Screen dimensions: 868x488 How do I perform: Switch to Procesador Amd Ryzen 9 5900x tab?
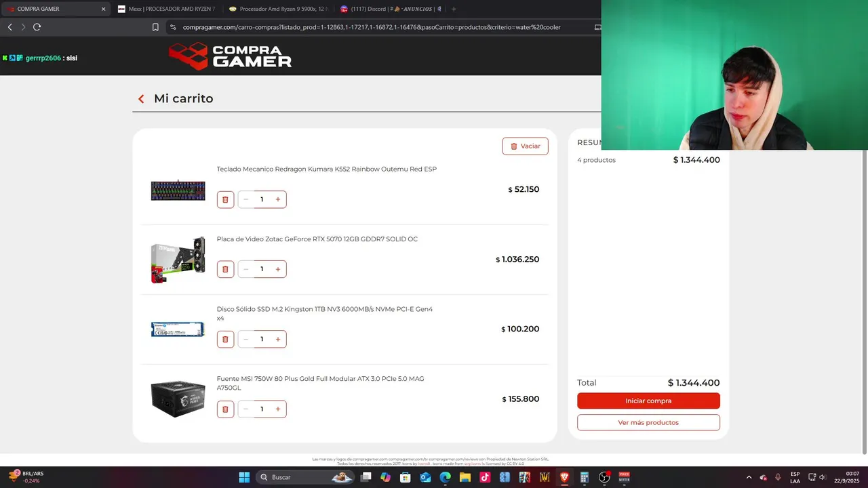point(278,9)
